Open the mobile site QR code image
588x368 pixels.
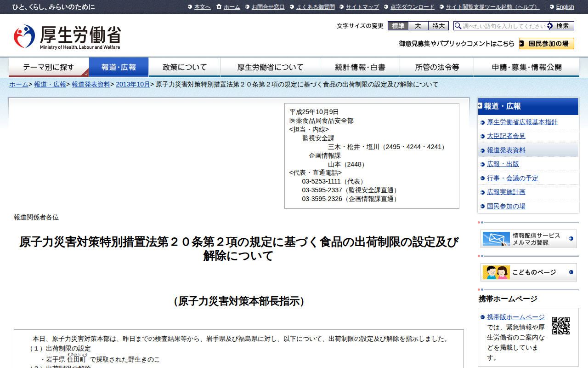(560, 325)
